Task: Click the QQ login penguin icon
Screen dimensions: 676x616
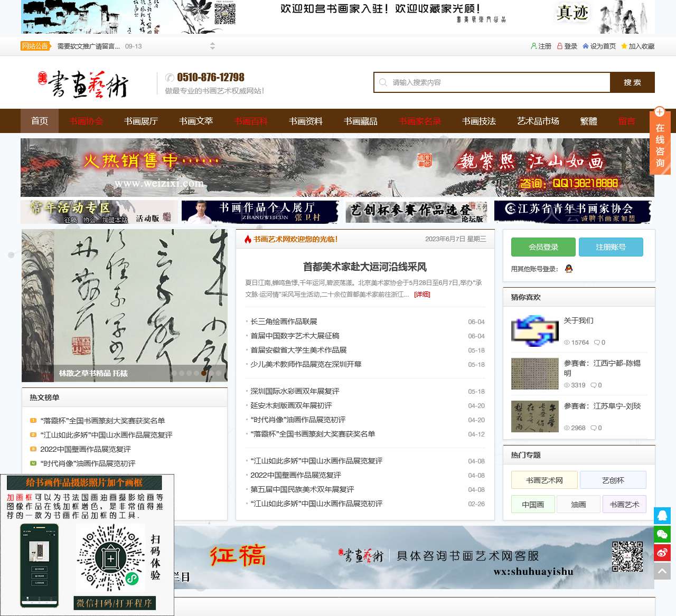Action: tap(569, 269)
